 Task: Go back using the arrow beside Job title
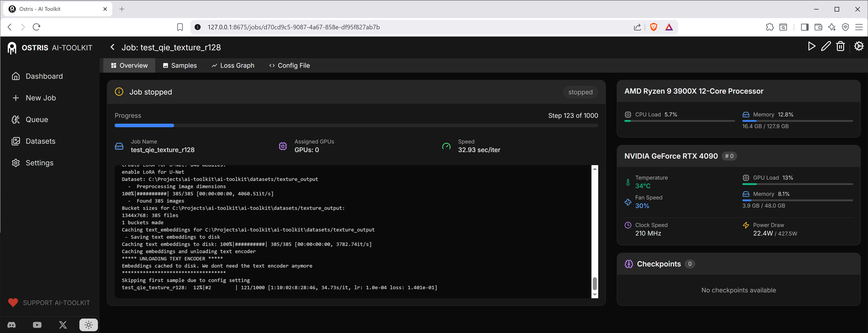[x=113, y=47]
